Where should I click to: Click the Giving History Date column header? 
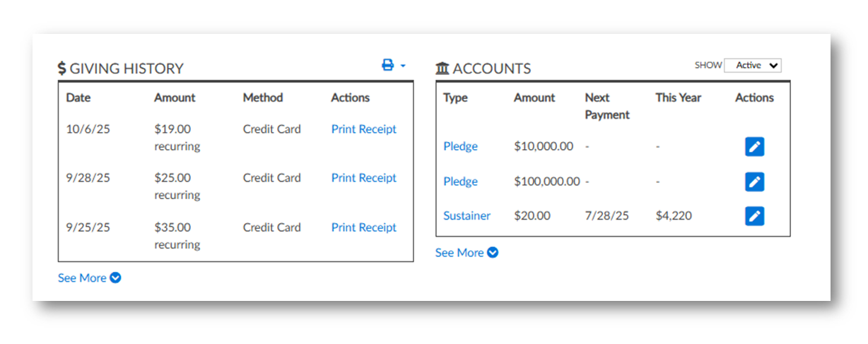tap(78, 98)
